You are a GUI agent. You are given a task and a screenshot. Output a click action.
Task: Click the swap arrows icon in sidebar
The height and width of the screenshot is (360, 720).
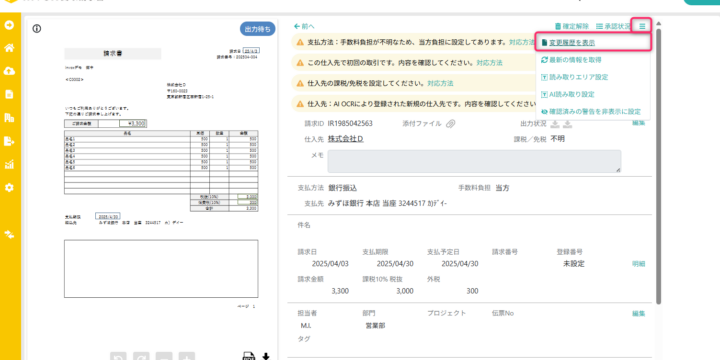[9, 234]
